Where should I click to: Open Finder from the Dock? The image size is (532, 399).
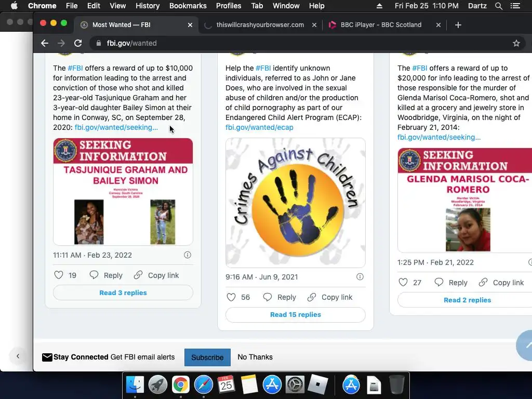[x=135, y=385]
